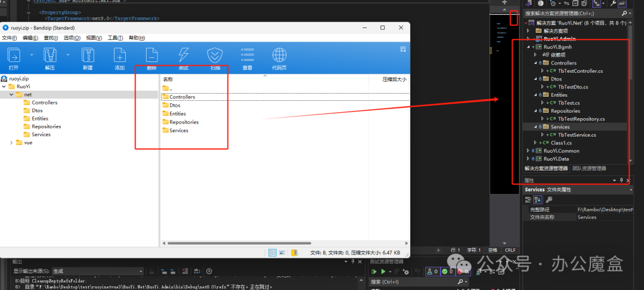
Task: Open dropdown arrow next to Extract (解压)
Action: 68,54
